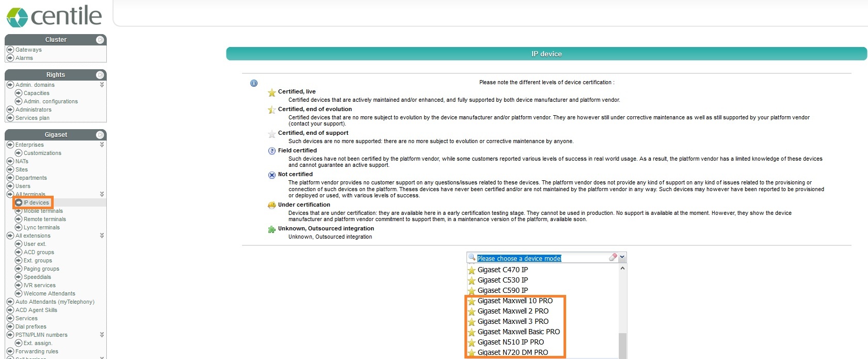Viewport: 868px width, 359px height.
Task: Click the arrow icon beside Services plan
Action: coord(10,118)
